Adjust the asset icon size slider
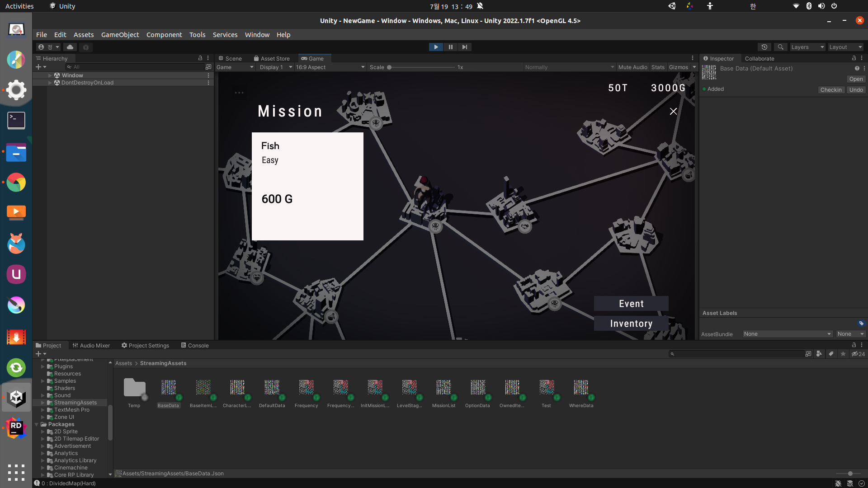Viewport: 868px width, 488px height. 850,474
